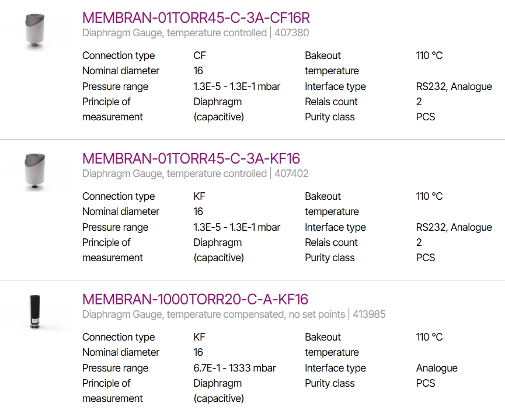Click the Relais count label of 3A-KF16
The image size is (505, 420).
331,242
